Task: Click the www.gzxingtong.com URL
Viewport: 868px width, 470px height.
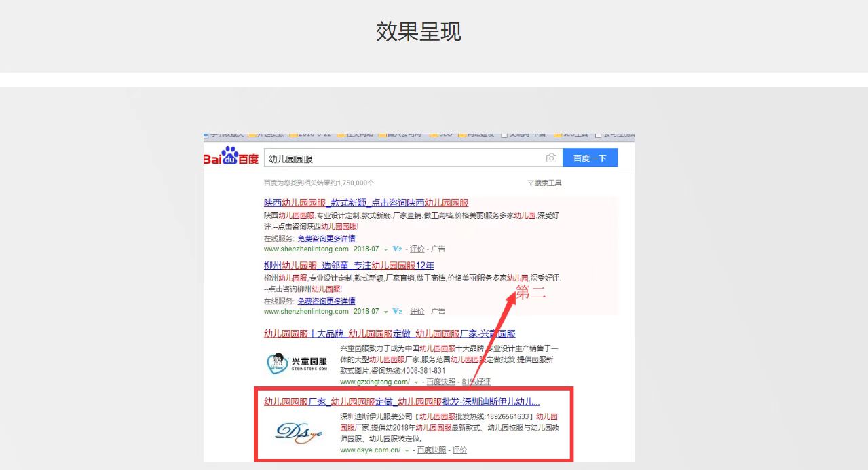Action: [x=375, y=382]
